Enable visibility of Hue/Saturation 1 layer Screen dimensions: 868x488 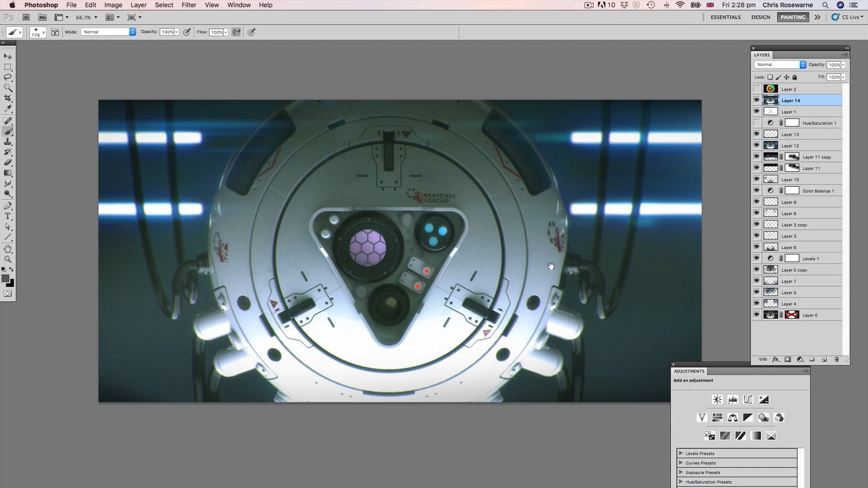coord(756,123)
